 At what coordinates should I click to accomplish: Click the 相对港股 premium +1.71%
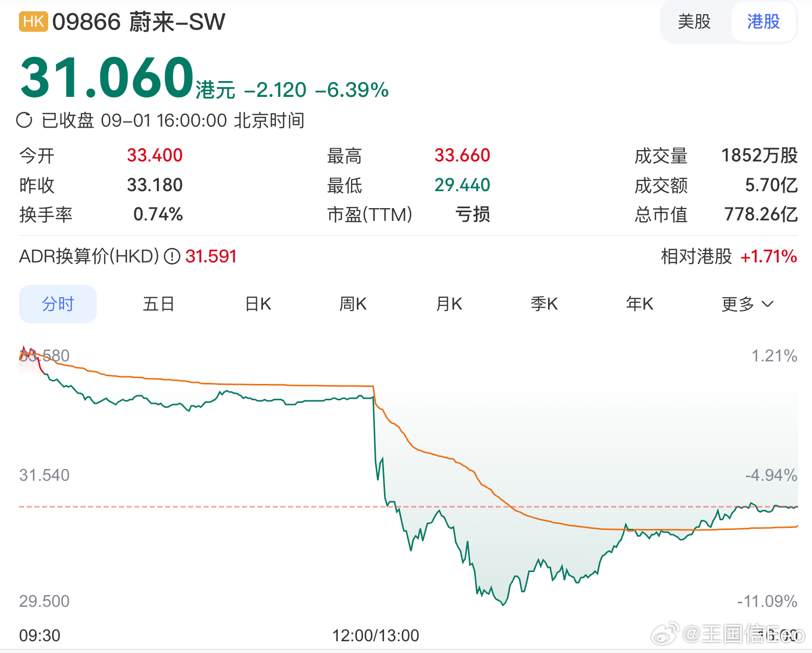point(768,256)
